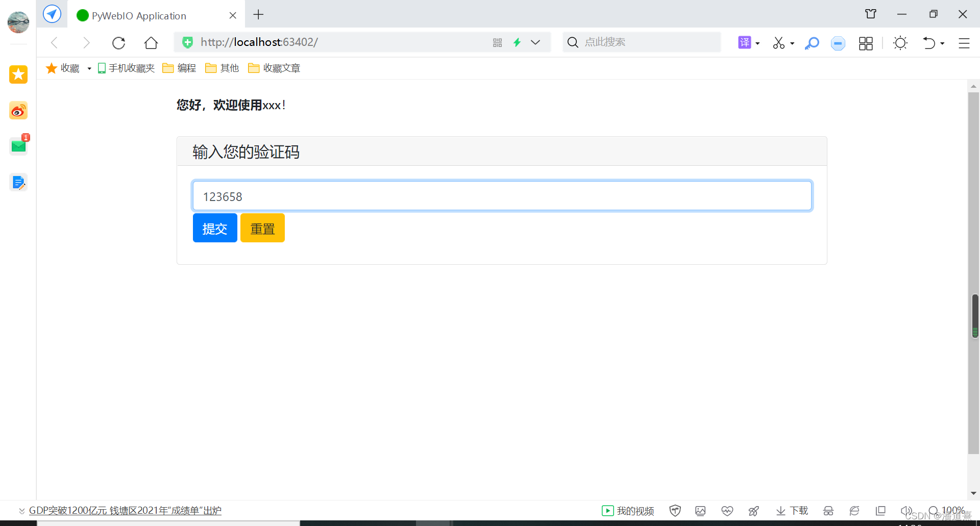Click the blue magnifier search icon

point(812,43)
